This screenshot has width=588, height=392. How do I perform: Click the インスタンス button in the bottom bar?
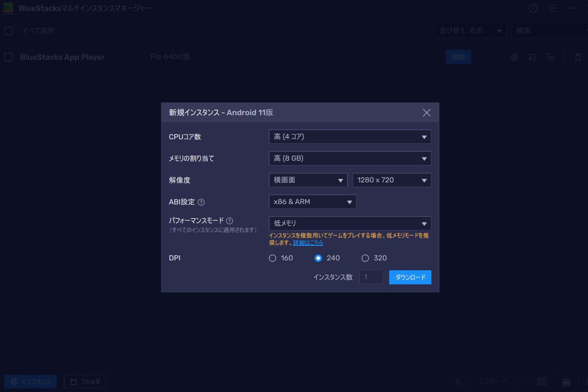coord(31,382)
